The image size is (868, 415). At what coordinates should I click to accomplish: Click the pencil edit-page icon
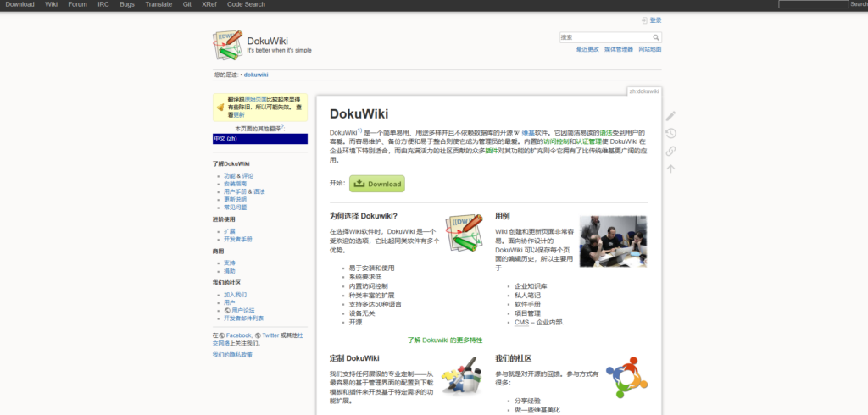(670, 115)
